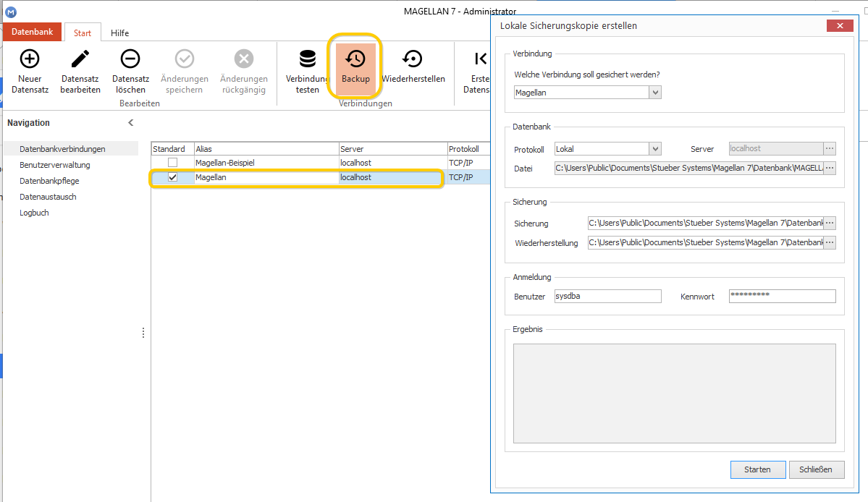The height and width of the screenshot is (502, 868).
Task: Open the Protokoll dropdown showing Lokal
Action: [x=655, y=149]
